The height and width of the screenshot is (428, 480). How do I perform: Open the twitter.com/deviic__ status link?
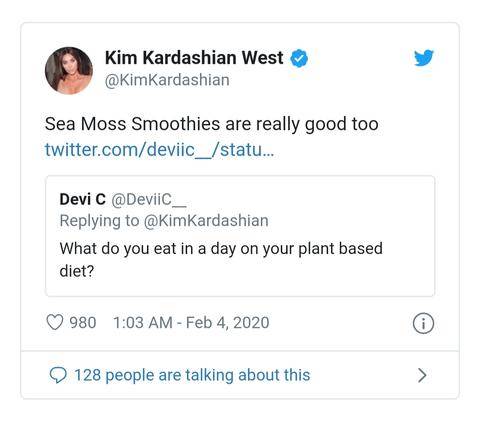click(159, 150)
